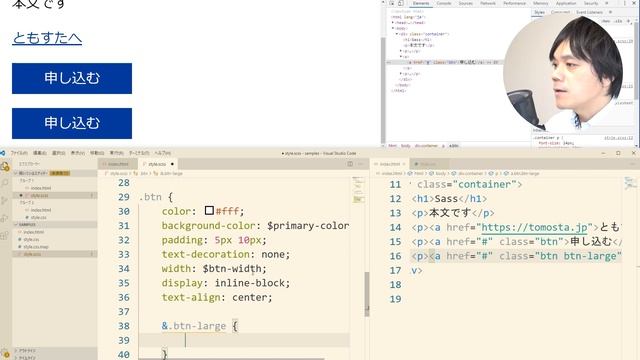Select the Styles tab in DevTools sidebar
Viewport: 640px width, 360px height.
point(539,12)
